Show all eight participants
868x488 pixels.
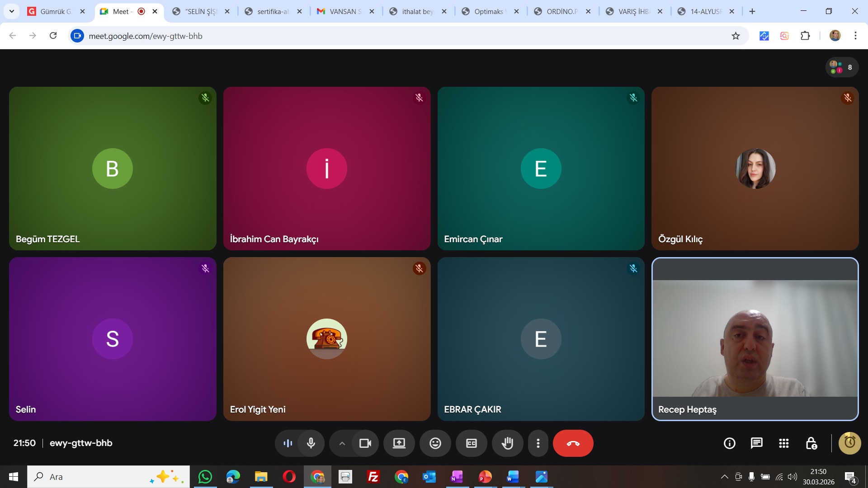tap(841, 67)
